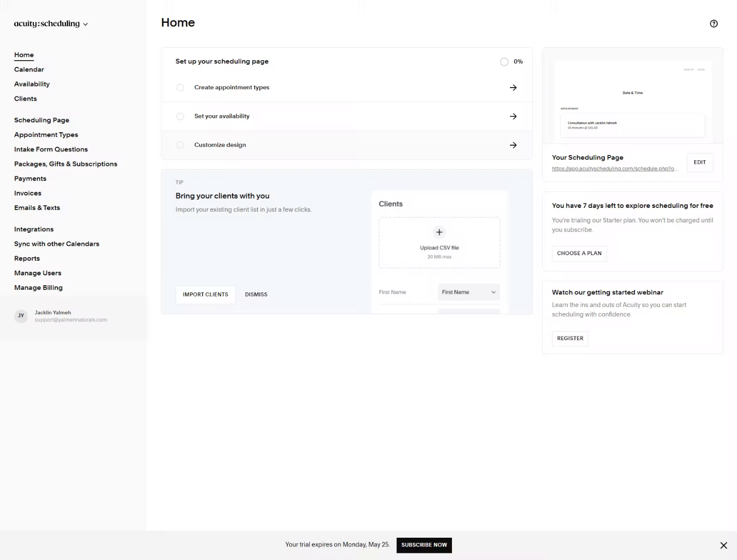Click the support@yalmehnaturals.com email

(x=71, y=320)
